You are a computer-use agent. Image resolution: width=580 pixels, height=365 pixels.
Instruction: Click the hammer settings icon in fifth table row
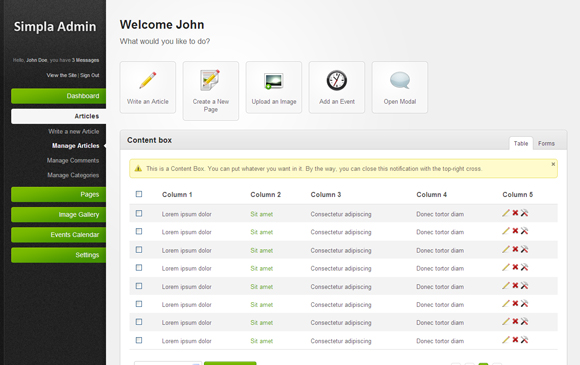tap(524, 286)
